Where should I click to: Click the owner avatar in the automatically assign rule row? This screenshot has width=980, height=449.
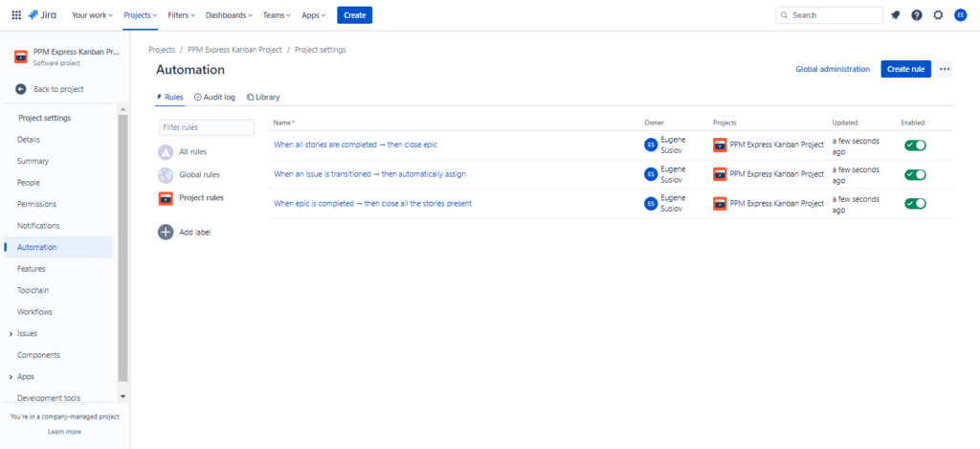651,174
